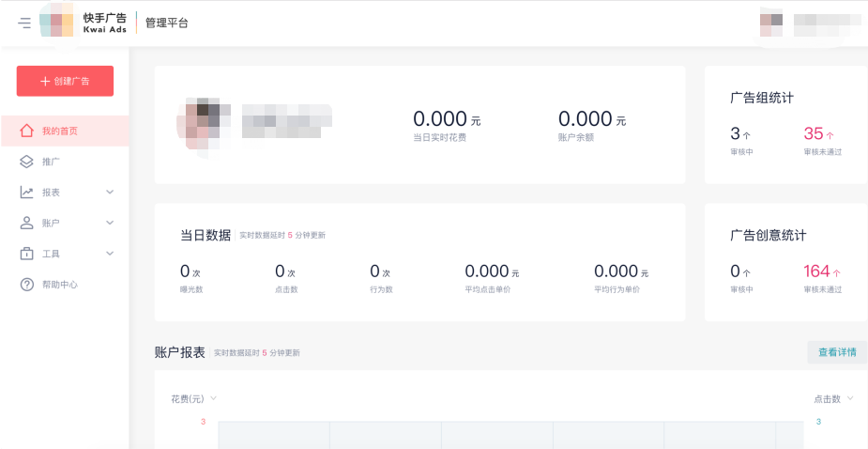The image size is (868, 449).
Task: Open the 报表 menu item
Action: coord(65,193)
